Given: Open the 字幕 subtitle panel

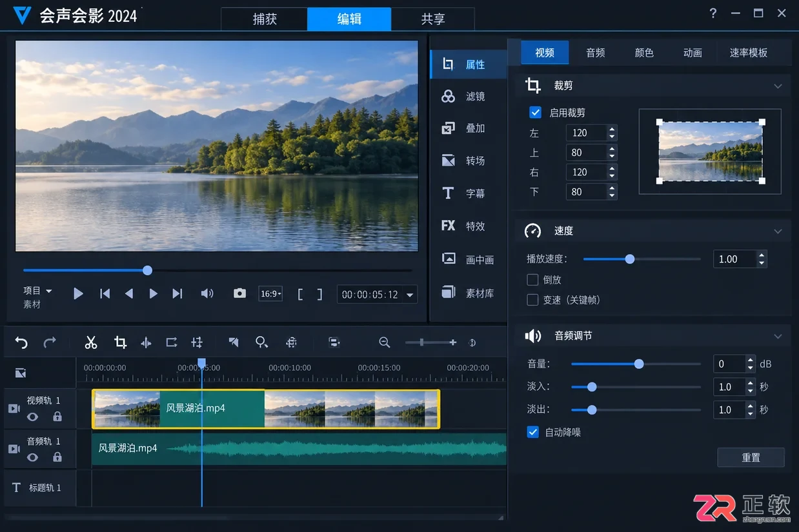Looking at the screenshot, I should click(x=469, y=193).
